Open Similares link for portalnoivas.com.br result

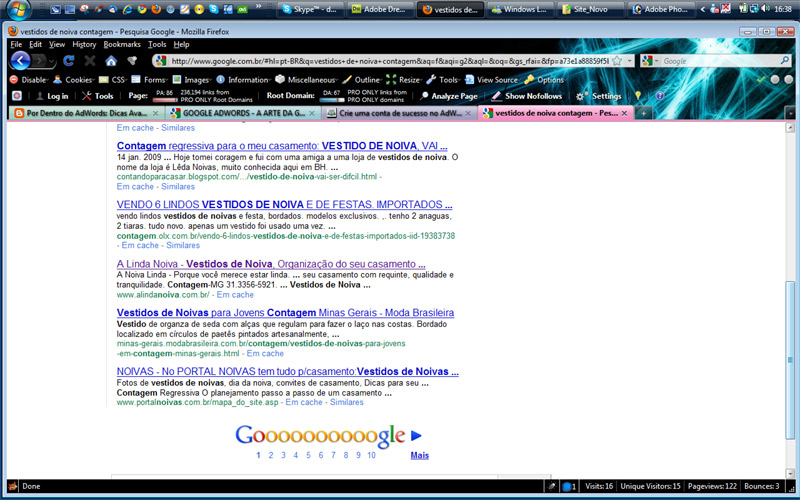pyautogui.click(x=346, y=402)
